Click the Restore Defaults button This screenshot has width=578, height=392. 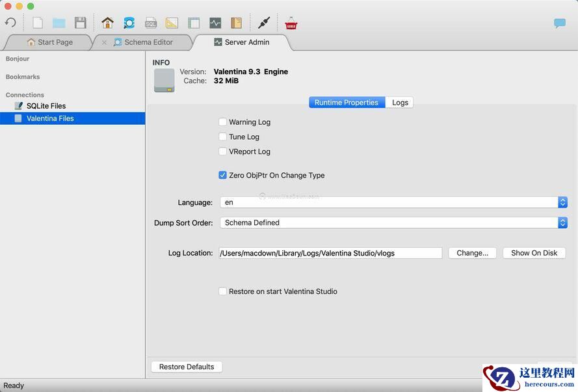click(x=187, y=367)
